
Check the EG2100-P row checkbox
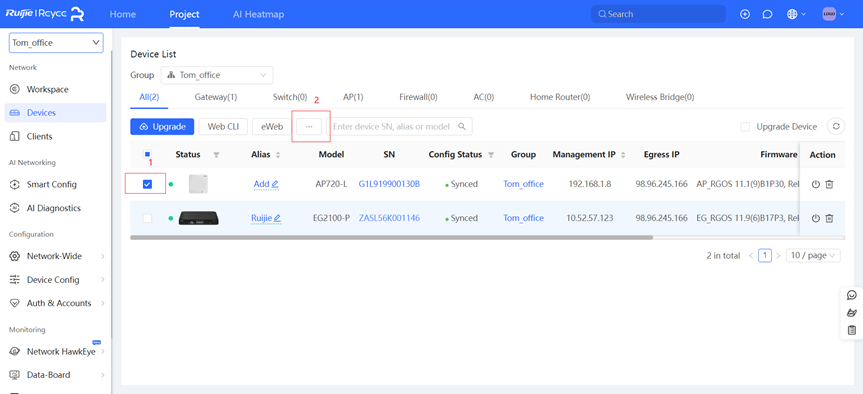[147, 218]
